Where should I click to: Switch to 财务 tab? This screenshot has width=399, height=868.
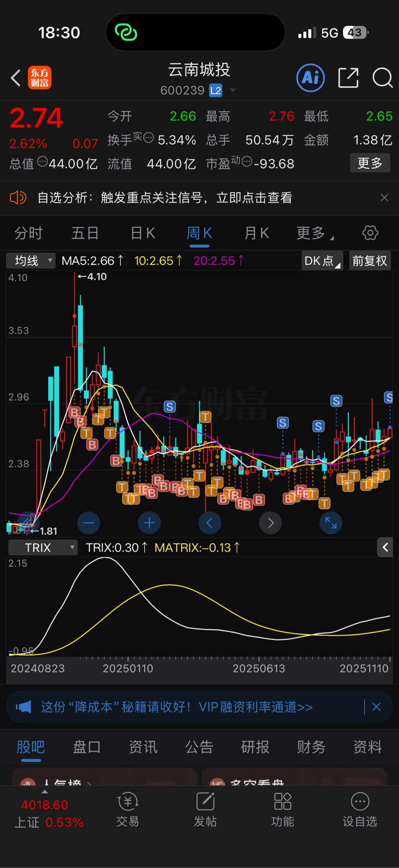coord(312,747)
